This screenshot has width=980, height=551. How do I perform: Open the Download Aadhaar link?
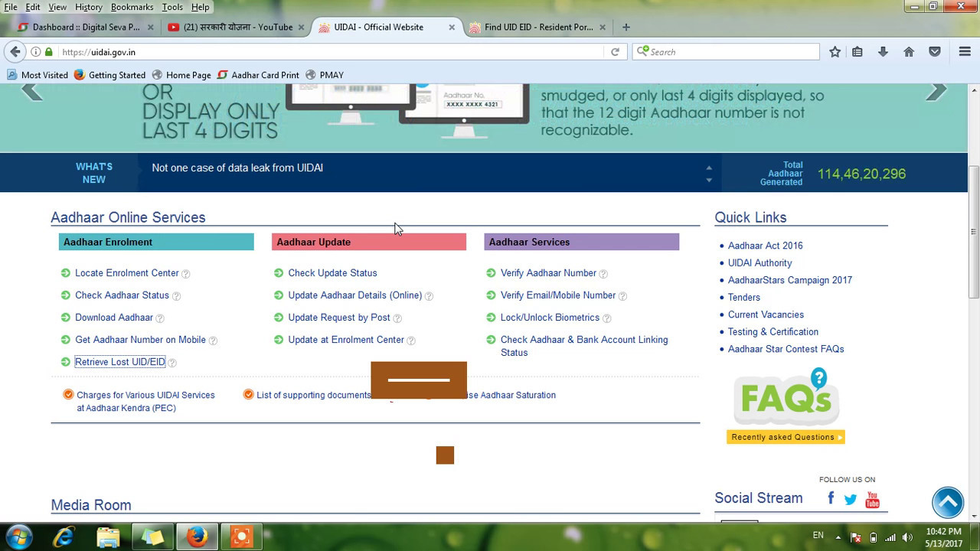click(x=114, y=318)
